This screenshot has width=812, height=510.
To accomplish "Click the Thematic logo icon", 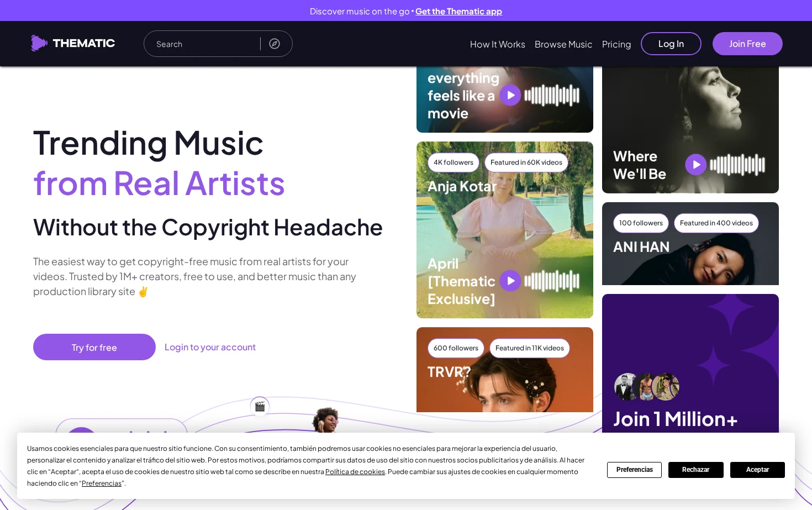I will coord(39,43).
